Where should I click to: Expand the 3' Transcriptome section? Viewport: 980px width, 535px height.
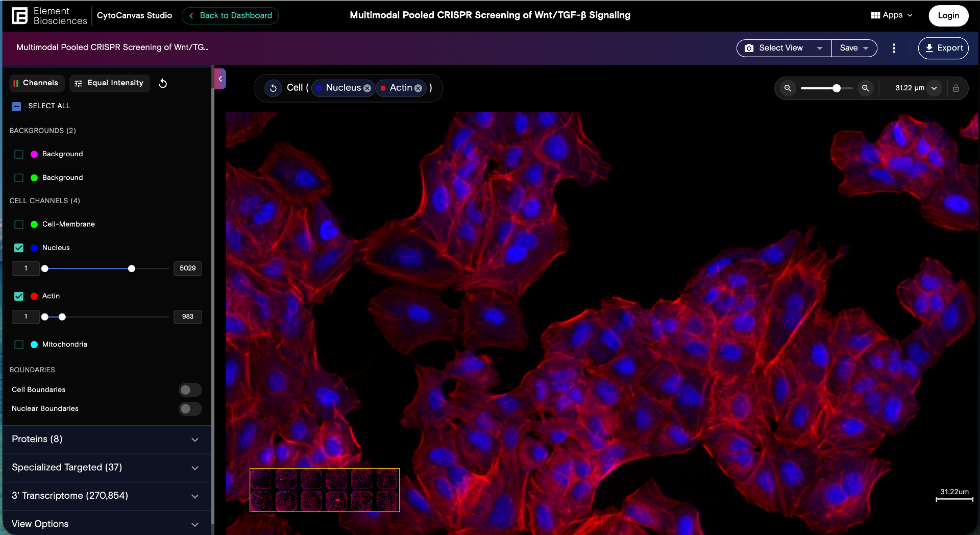(106, 496)
